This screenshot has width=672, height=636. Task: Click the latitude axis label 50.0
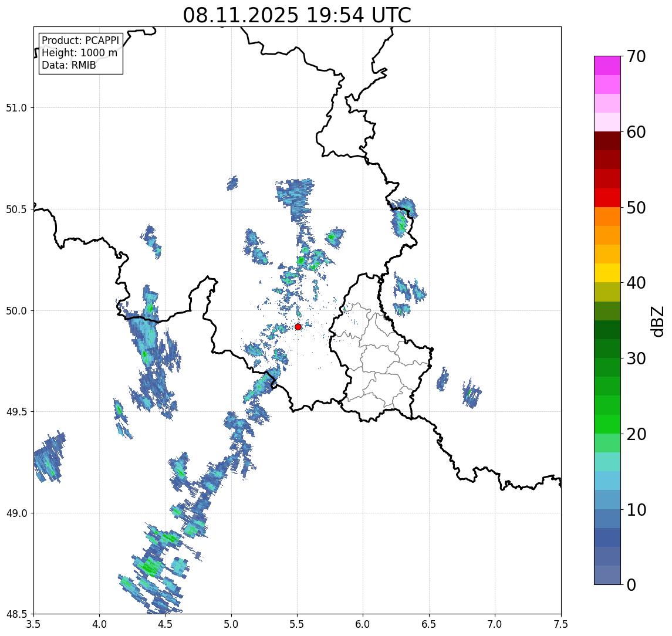(16, 311)
